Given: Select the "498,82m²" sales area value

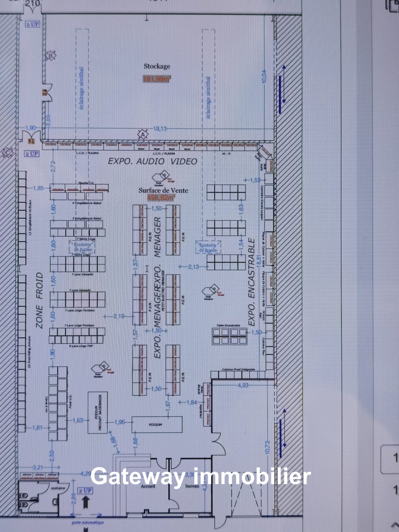Looking at the screenshot, I should 161,198.
